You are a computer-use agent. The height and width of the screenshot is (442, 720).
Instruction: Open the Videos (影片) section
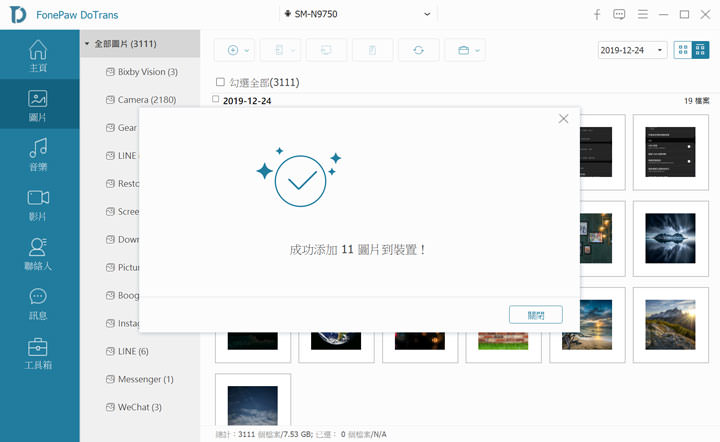pos(39,204)
